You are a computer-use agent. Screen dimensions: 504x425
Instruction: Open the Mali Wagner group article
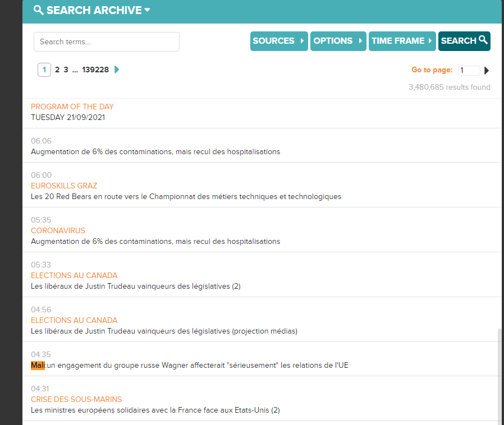pyautogui.click(x=190, y=365)
